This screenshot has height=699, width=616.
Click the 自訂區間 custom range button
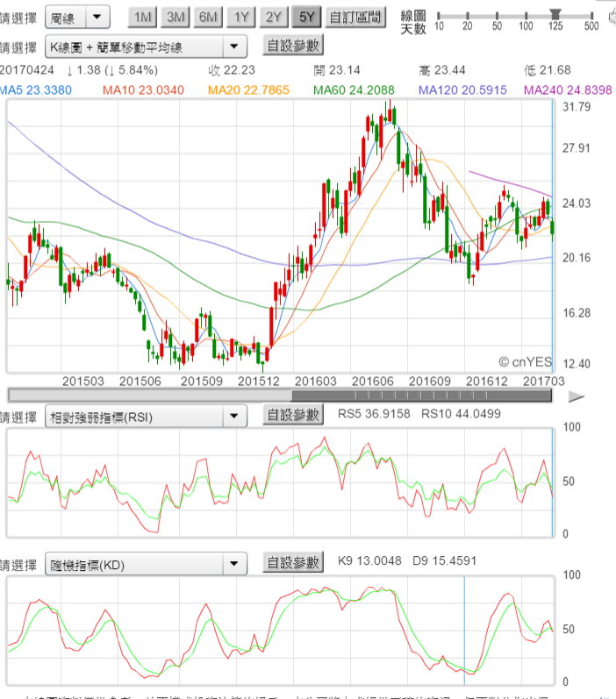pos(355,17)
